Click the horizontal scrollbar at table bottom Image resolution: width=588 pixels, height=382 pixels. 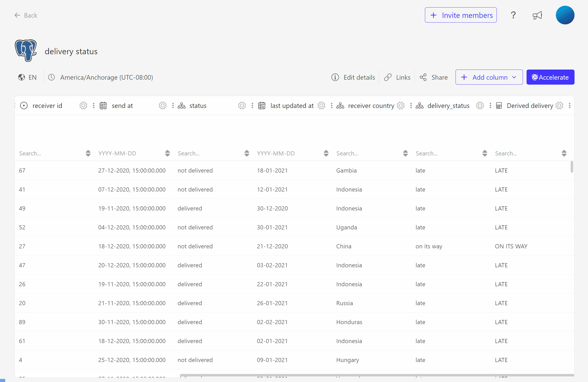point(376,375)
